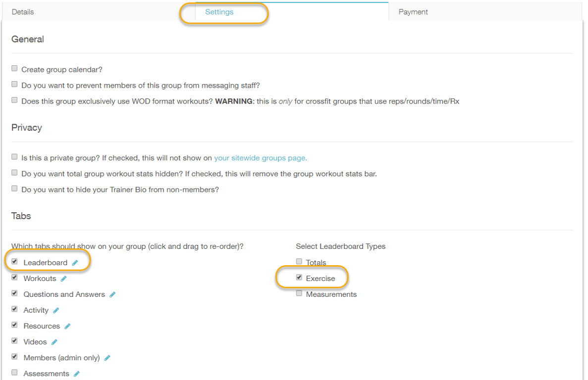Enable Totals leaderboard type
The image size is (588, 380).
click(x=299, y=262)
